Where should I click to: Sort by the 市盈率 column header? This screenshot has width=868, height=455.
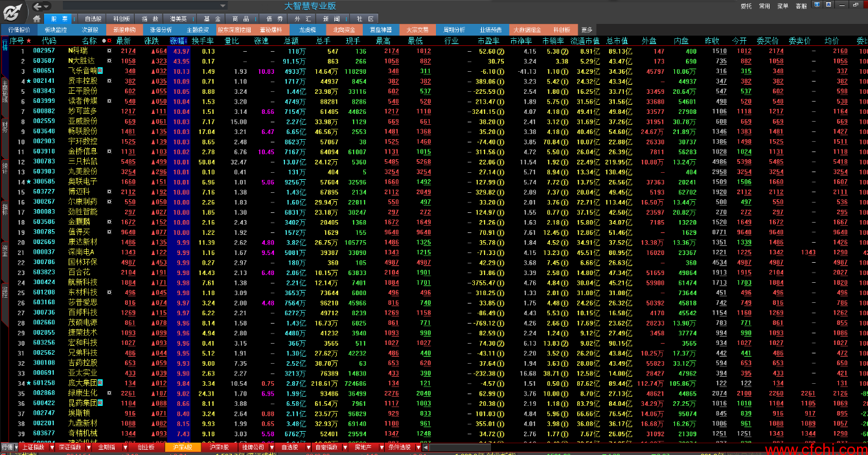click(x=487, y=41)
